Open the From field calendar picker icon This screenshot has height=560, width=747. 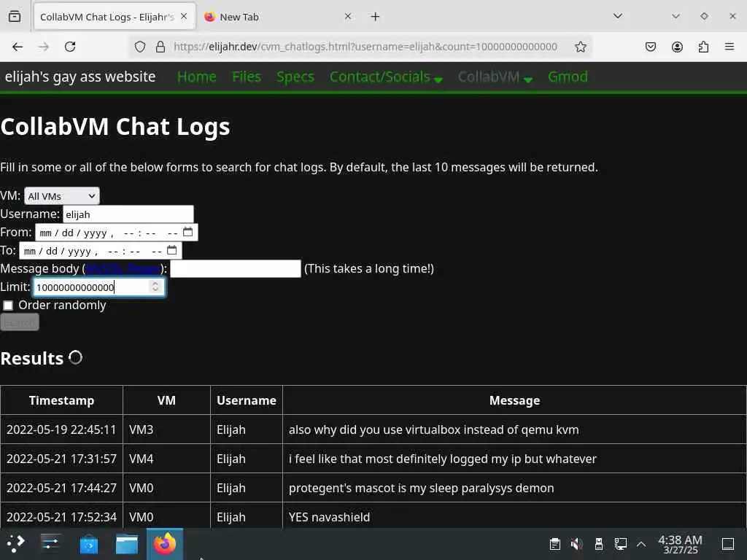pyautogui.click(x=187, y=232)
